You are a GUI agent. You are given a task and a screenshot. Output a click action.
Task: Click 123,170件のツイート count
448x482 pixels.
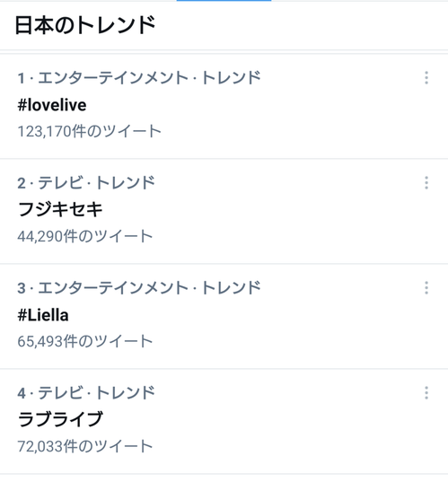coord(90,131)
